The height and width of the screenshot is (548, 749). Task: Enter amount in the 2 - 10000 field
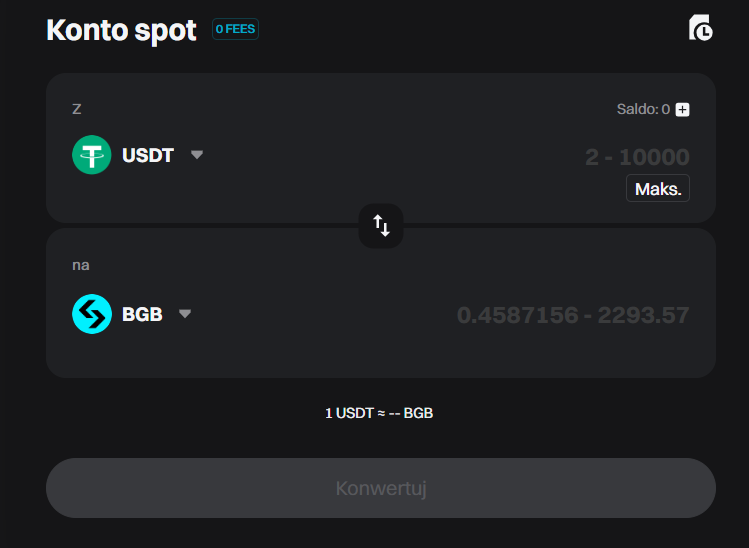click(636, 157)
